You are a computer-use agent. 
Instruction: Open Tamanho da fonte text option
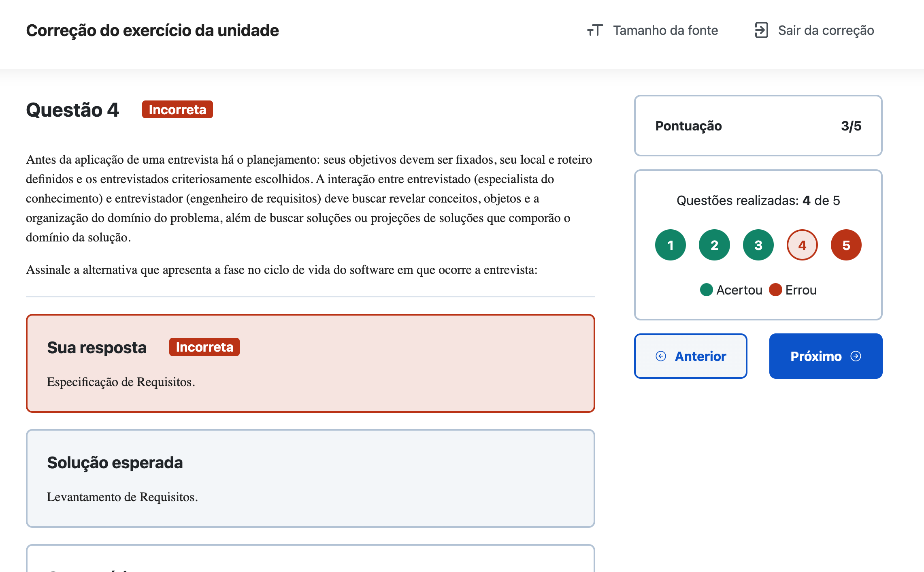[665, 30]
